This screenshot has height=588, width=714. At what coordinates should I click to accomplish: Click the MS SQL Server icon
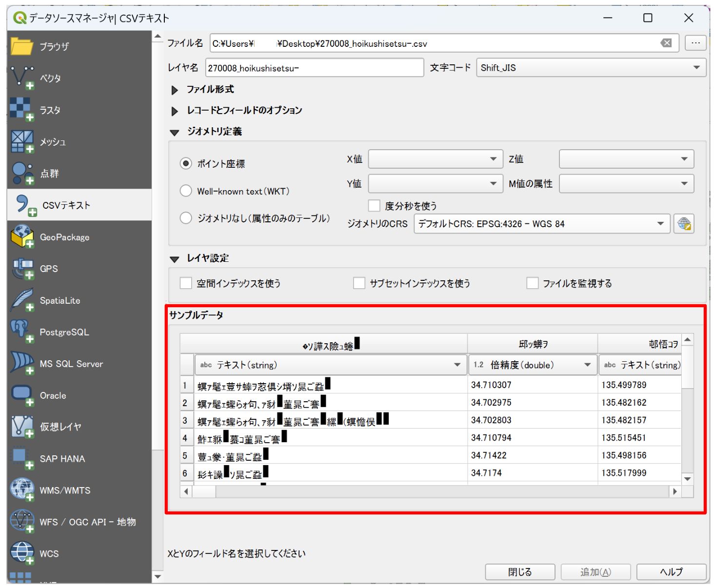pyautogui.click(x=22, y=364)
